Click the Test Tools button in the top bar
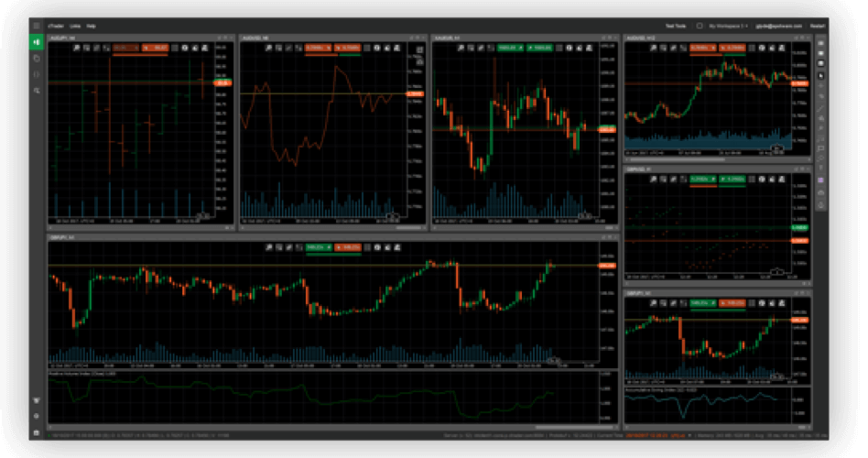The image size is (868, 458). (676, 27)
